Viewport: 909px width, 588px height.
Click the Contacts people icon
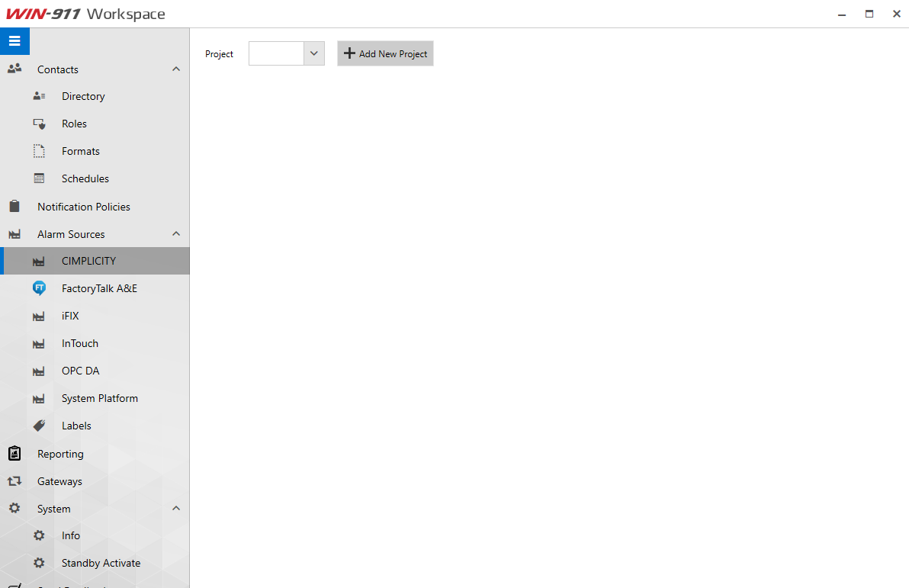14,69
